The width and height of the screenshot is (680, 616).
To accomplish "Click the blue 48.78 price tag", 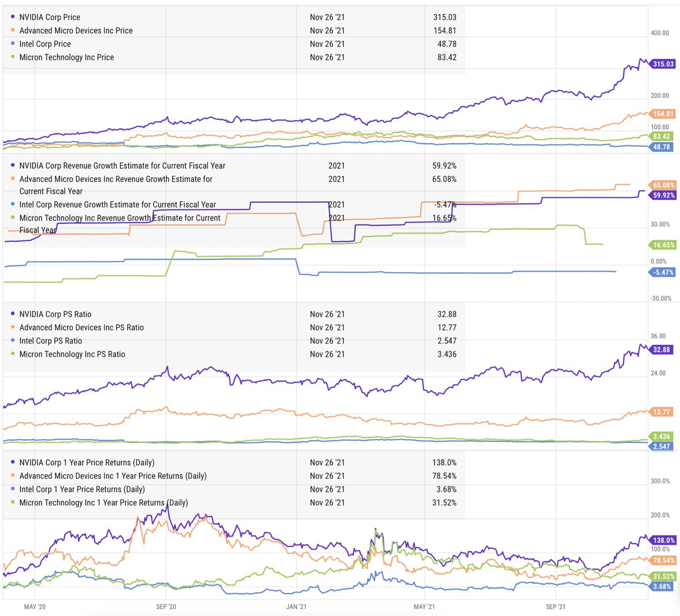I will (x=660, y=147).
